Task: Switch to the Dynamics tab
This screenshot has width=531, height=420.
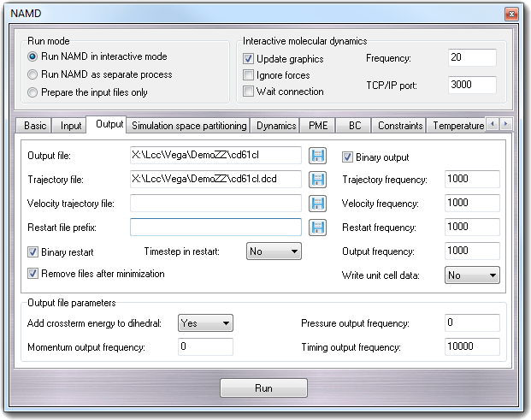Action: [276, 126]
